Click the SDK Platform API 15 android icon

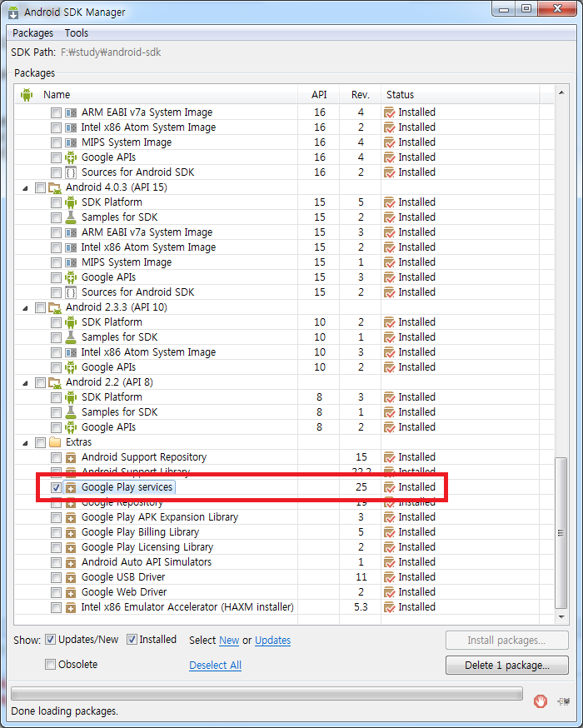click(71, 202)
